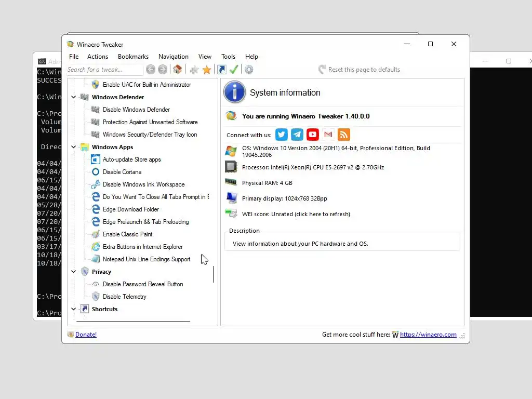This screenshot has height=399, width=532.
Task: Click Reset this page to defaults
Action: click(360, 70)
